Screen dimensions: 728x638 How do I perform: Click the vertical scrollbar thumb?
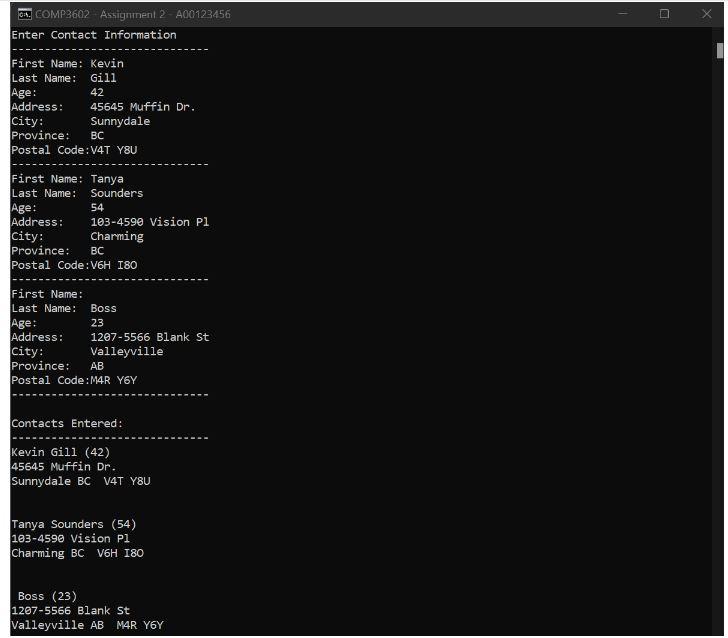[719, 50]
